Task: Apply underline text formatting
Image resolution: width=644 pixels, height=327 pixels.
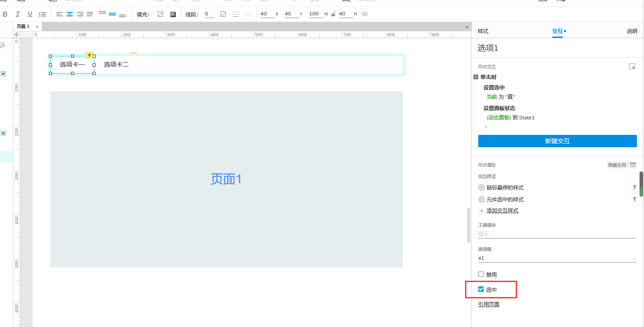Action: tap(30, 14)
